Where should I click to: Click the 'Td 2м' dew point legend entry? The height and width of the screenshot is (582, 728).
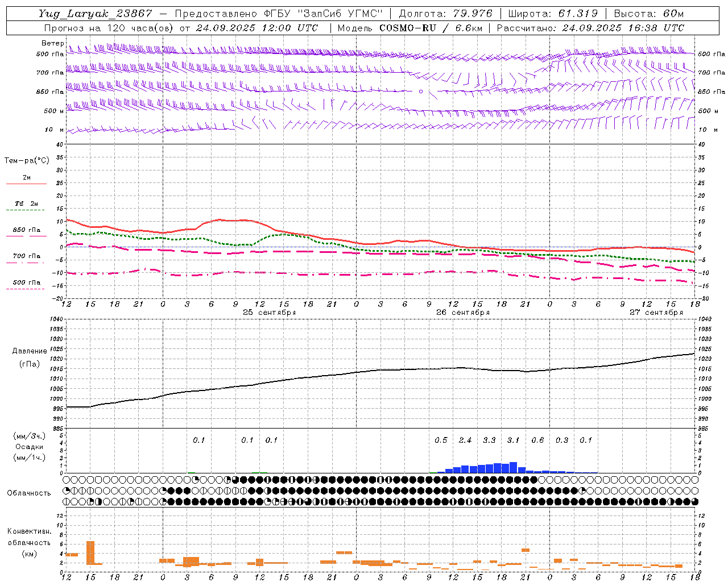[x=27, y=203]
